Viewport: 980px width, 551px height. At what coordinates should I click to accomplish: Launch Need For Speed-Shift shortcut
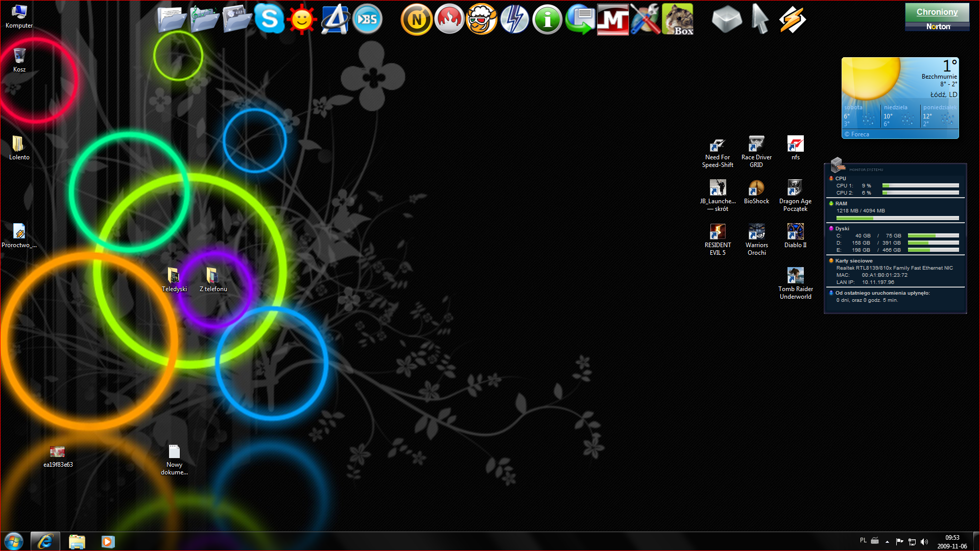(718, 152)
